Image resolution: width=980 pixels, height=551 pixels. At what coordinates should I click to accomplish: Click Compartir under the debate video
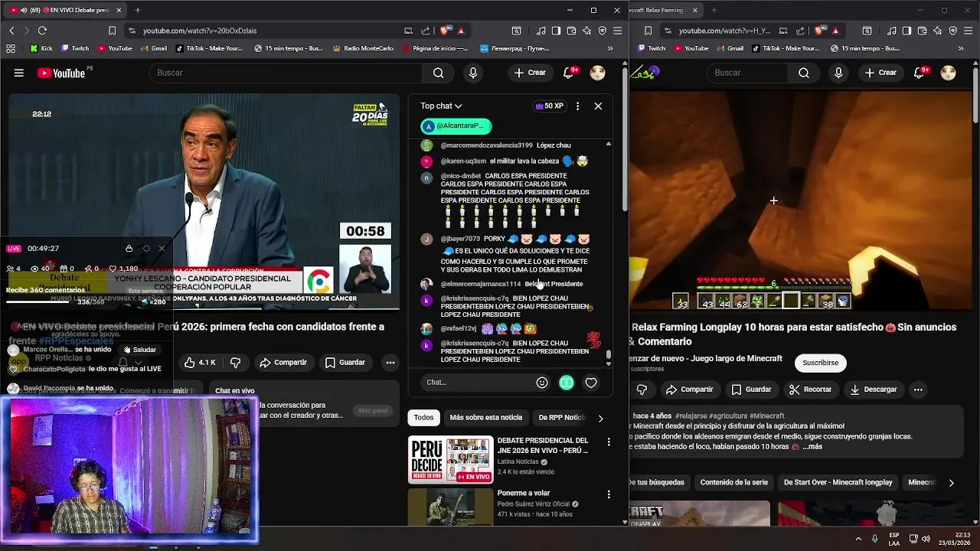[283, 363]
